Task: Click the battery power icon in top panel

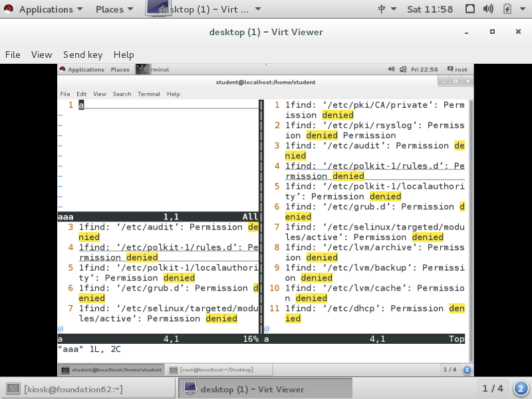Action: pos(507,9)
